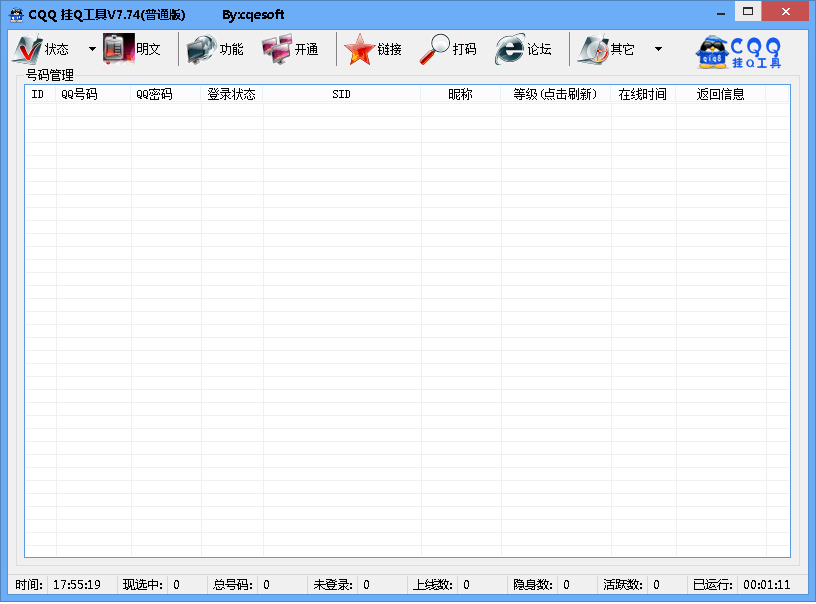Sort by the QQ号码 column header

coord(94,94)
